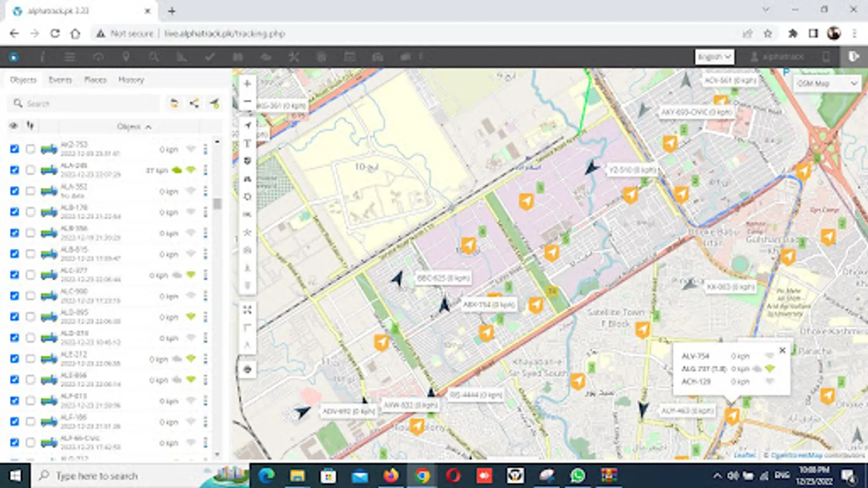Screen dimensions: 868x488
Task: Toggle the eye column header for all objects
Action: point(14,126)
